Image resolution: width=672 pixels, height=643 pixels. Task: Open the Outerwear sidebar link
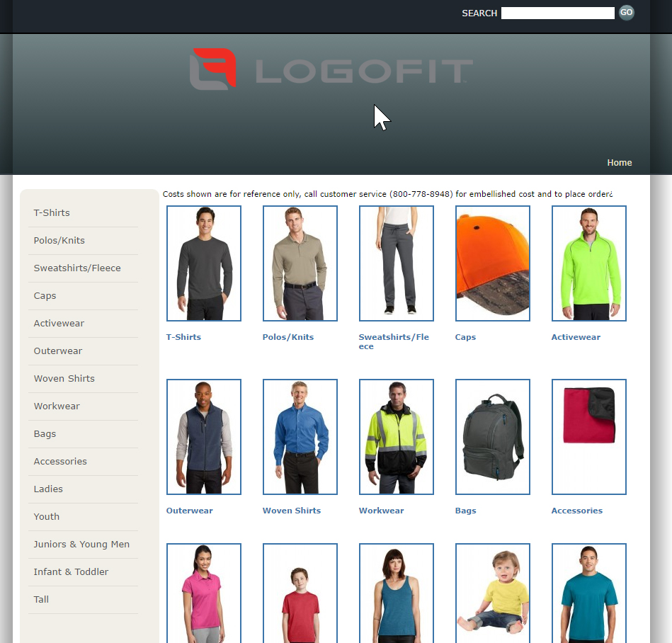point(57,351)
